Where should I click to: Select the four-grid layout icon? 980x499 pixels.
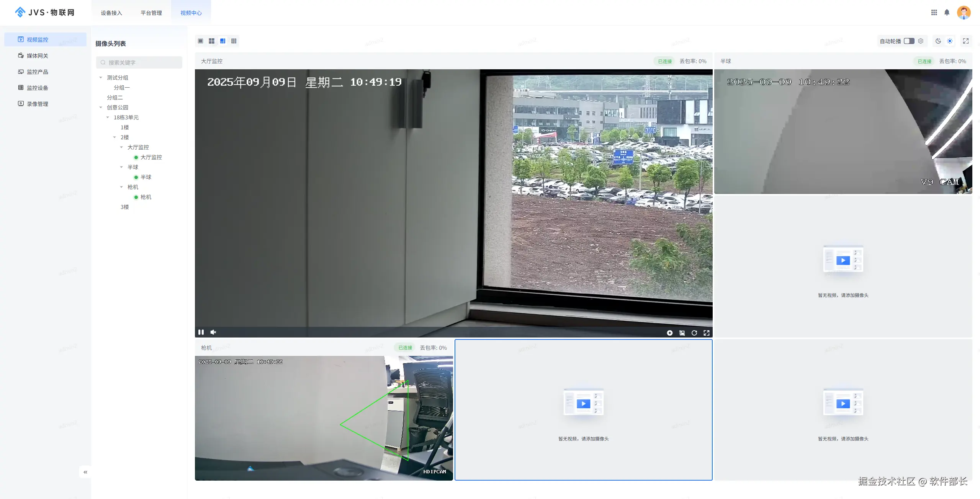coord(211,41)
